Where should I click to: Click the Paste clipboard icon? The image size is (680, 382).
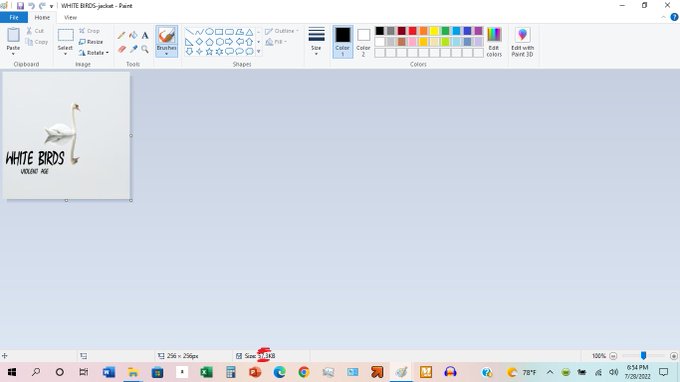click(13, 35)
